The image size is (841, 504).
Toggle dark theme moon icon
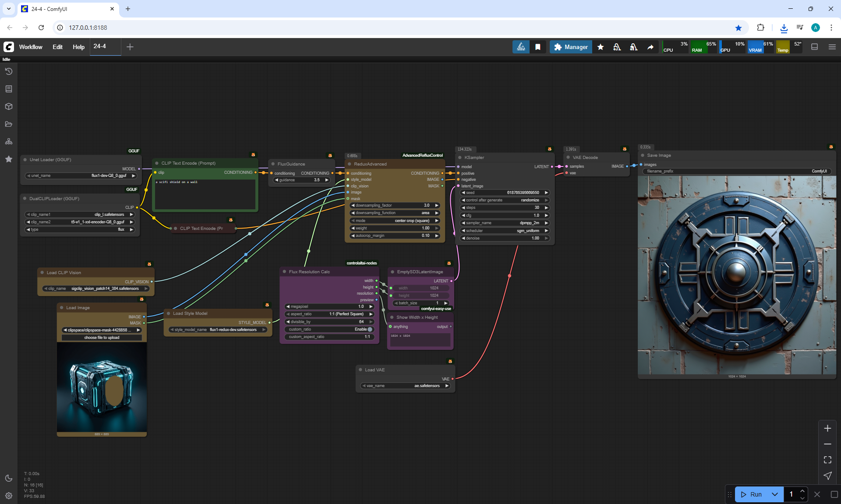[x=9, y=478]
